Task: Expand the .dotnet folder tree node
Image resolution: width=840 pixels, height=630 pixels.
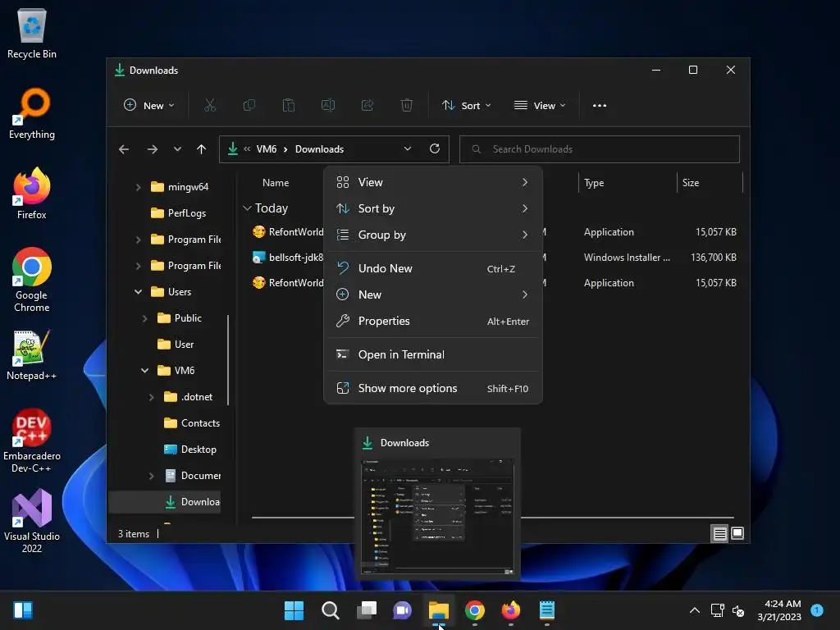Action: pyautogui.click(x=152, y=397)
